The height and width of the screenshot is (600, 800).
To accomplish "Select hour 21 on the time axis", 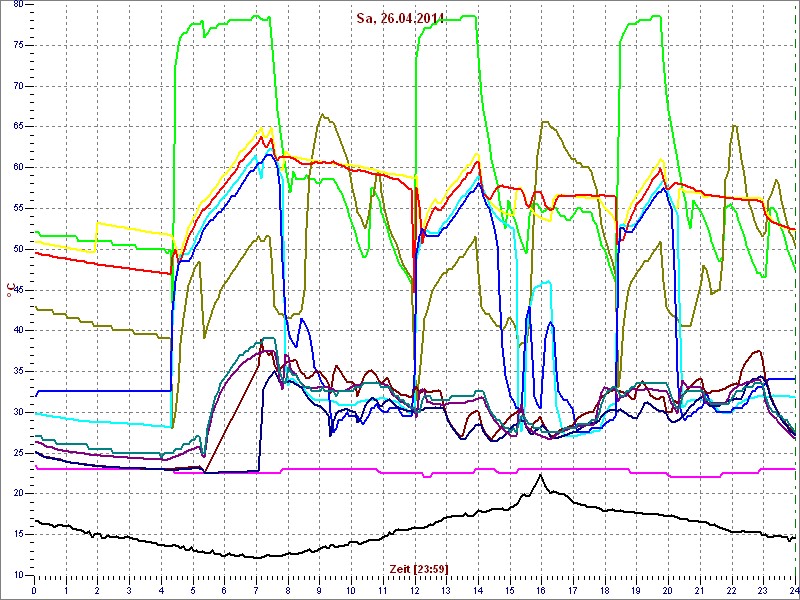I will (698, 590).
